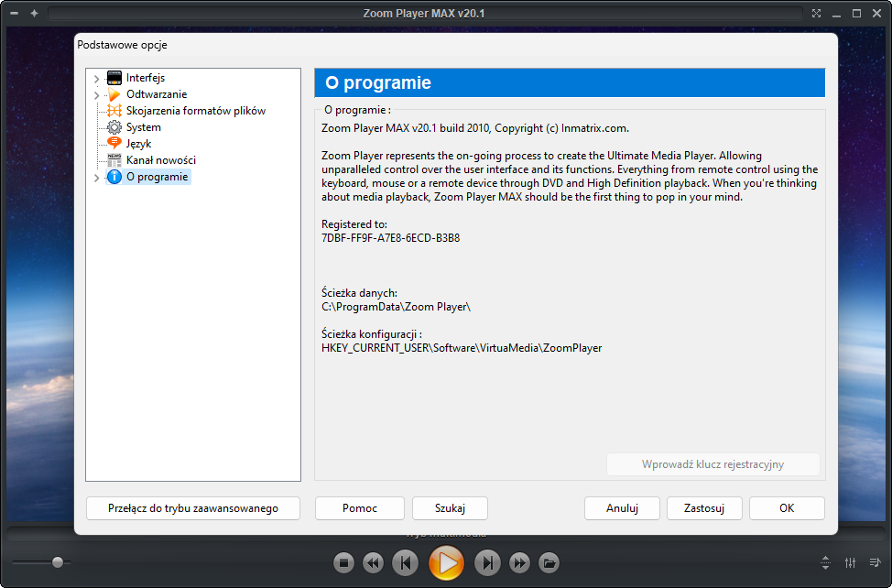Viewport: 892px width, 588px height.
Task: Click the Skojarzenia formatów plików icon
Action: [x=114, y=111]
